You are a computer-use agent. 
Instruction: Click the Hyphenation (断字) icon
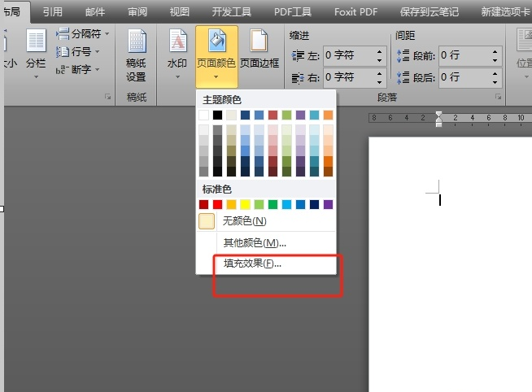point(63,70)
